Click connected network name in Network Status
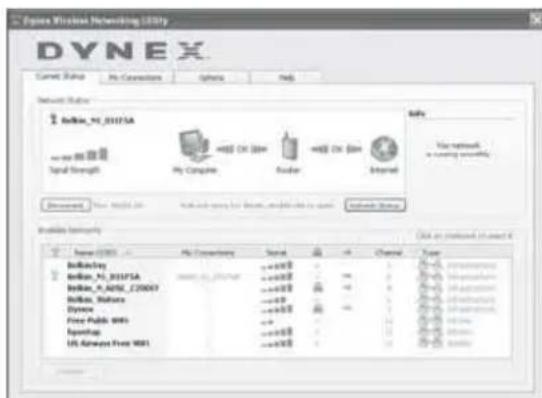This screenshot has height=398, width=542. pyautogui.click(x=98, y=120)
